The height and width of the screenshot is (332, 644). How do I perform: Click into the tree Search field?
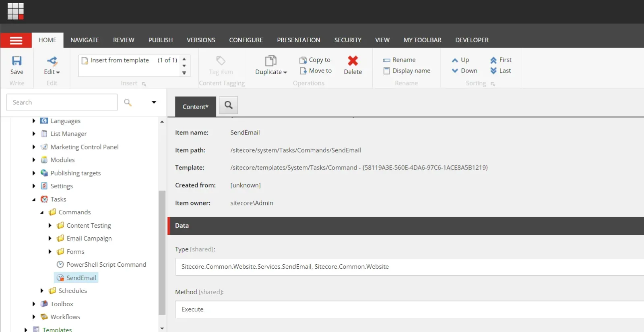[x=62, y=102]
